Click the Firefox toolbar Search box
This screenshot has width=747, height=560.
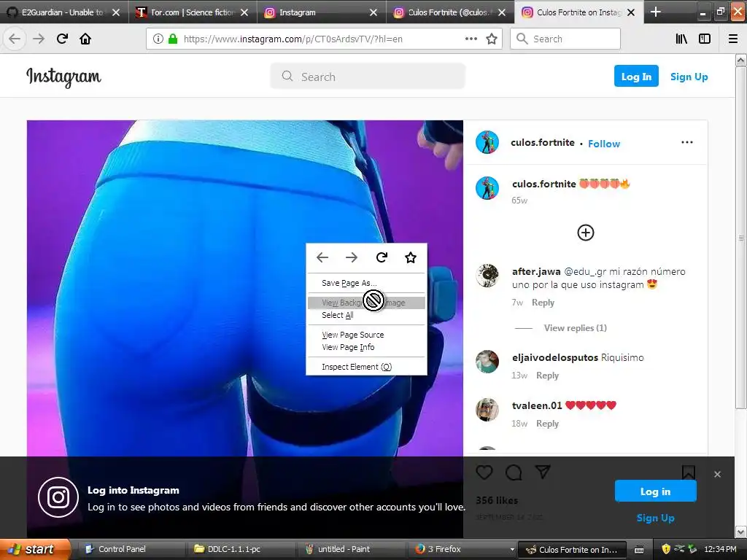pyautogui.click(x=565, y=39)
